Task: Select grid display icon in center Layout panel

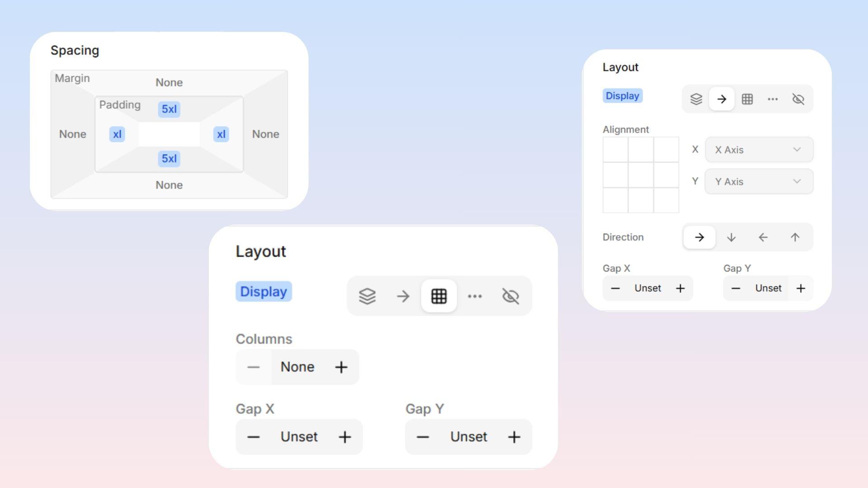Action: [439, 296]
